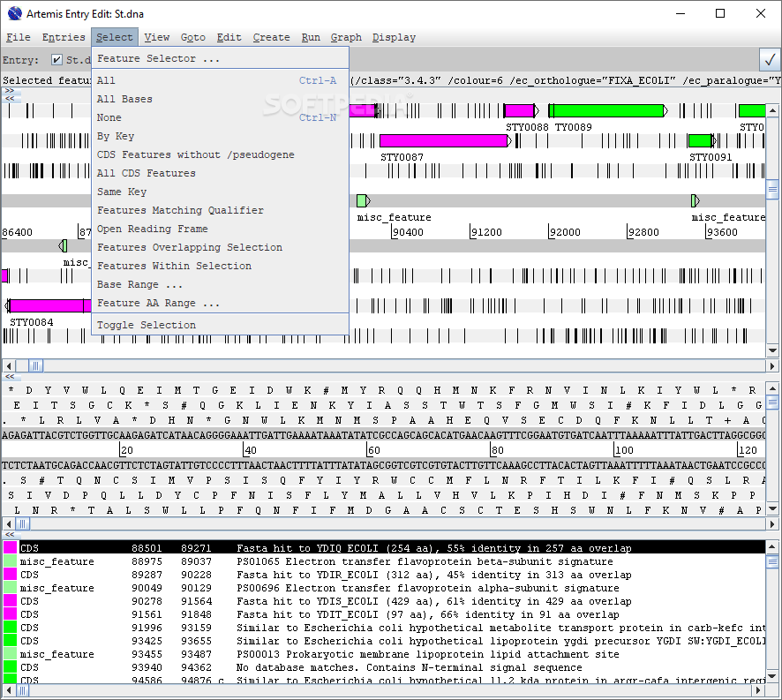Select the reverse-strand misc_feature marker
The image size is (782, 700).
[x=63, y=245]
